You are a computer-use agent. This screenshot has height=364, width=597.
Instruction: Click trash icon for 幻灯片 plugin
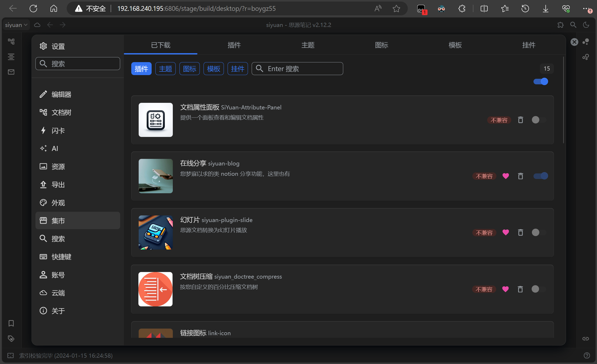[520, 232]
